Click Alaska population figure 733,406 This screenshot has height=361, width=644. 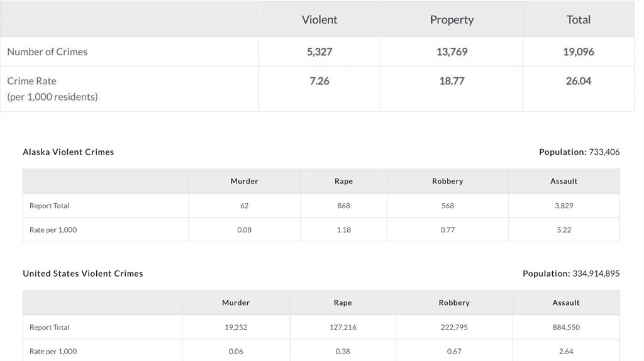tap(604, 152)
